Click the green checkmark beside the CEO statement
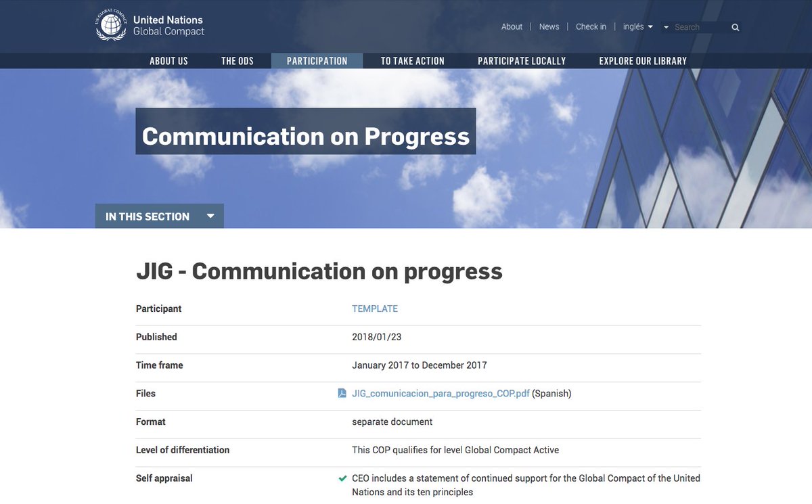Viewport: 812px width, 504px height. (x=343, y=478)
